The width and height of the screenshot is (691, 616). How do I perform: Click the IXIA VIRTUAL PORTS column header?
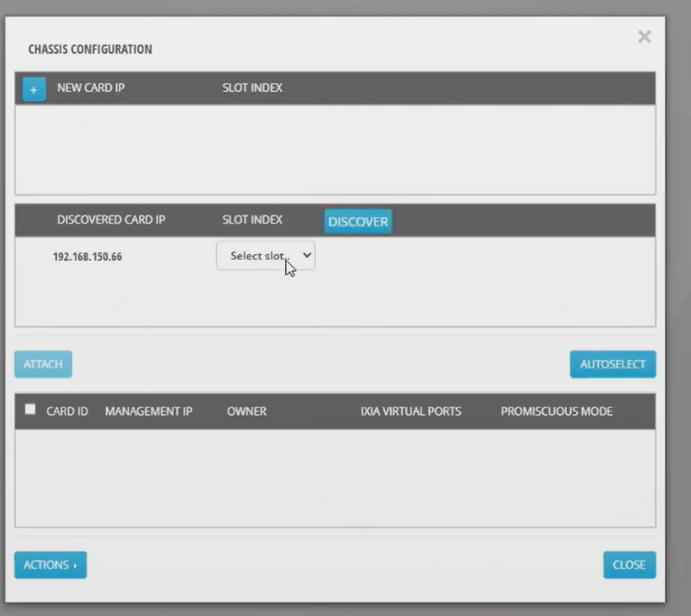(x=410, y=411)
